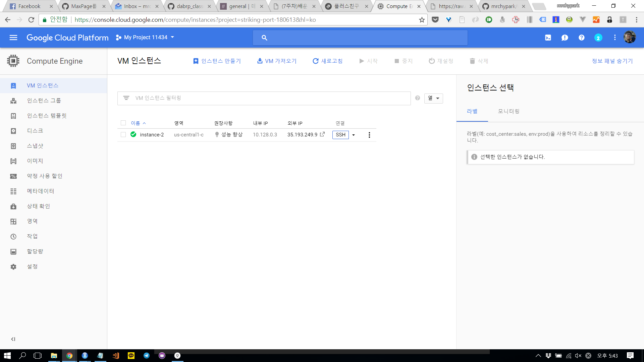Image resolution: width=644 pixels, height=362 pixels.
Task: Open external IP link icon
Action: click(x=322, y=134)
